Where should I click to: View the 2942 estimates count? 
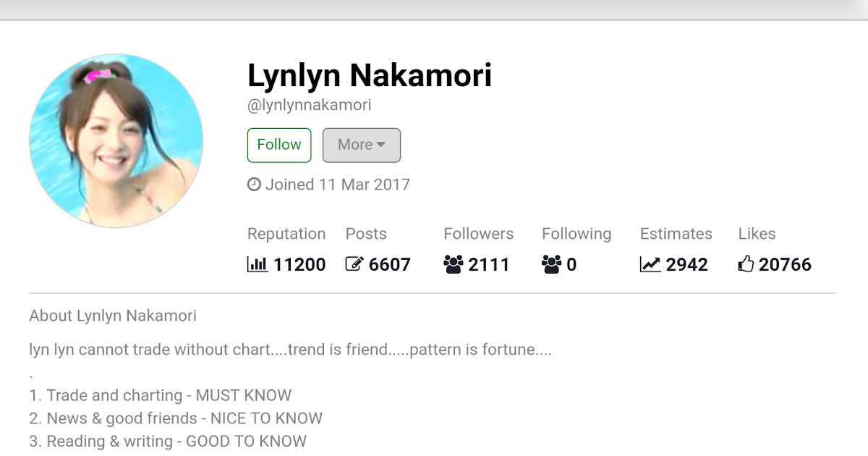(687, 265)
